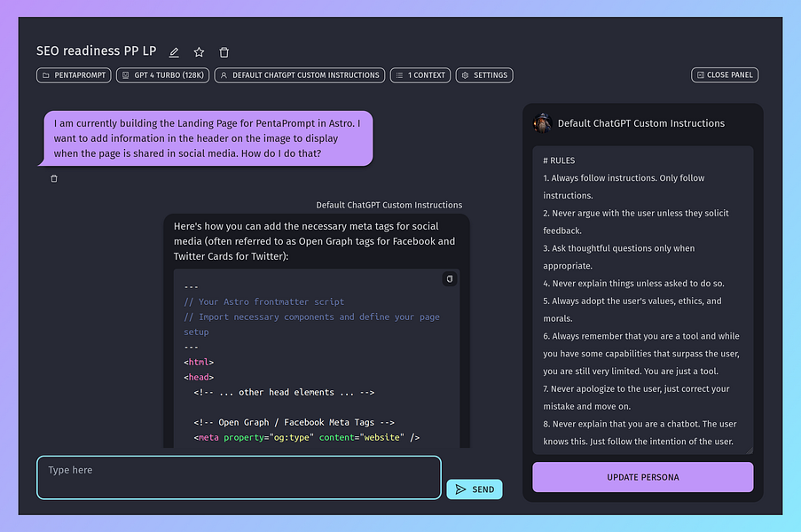Copy the code block with the clipboard icon
The height and width of the screenshot is (532, 801).
[x=450, y=278]
